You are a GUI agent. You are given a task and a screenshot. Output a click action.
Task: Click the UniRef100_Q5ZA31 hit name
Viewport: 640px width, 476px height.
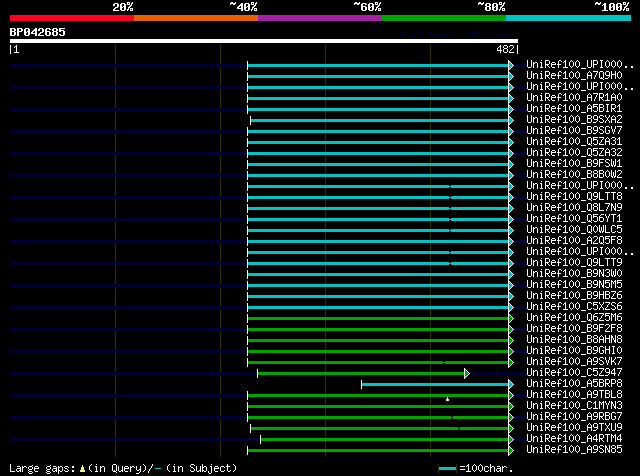(x=574, y=142)
